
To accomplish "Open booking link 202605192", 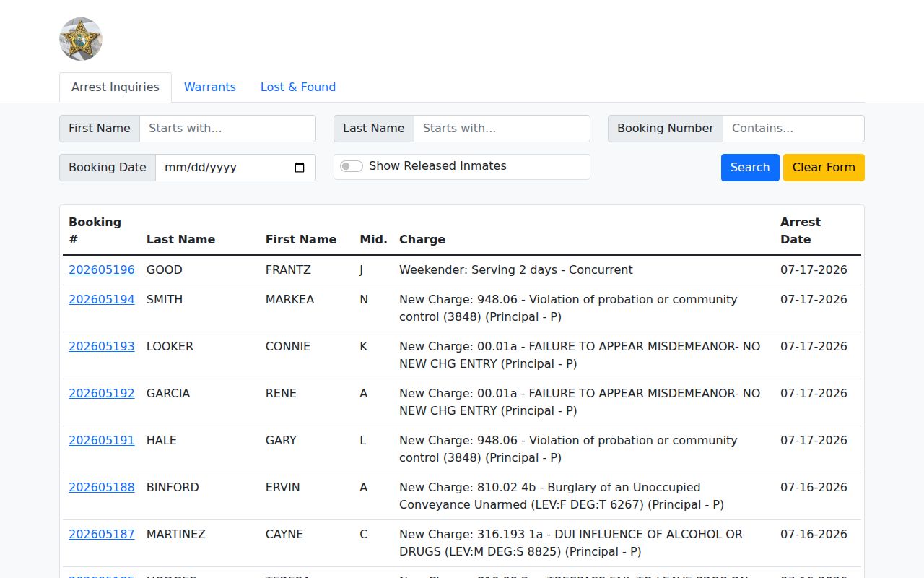I will (x=102, y=394).
